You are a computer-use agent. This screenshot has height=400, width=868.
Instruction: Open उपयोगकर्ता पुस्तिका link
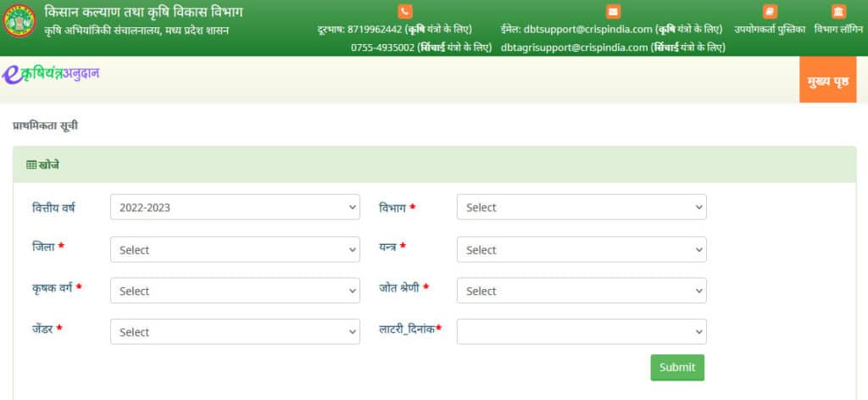(x=770, y=30)
